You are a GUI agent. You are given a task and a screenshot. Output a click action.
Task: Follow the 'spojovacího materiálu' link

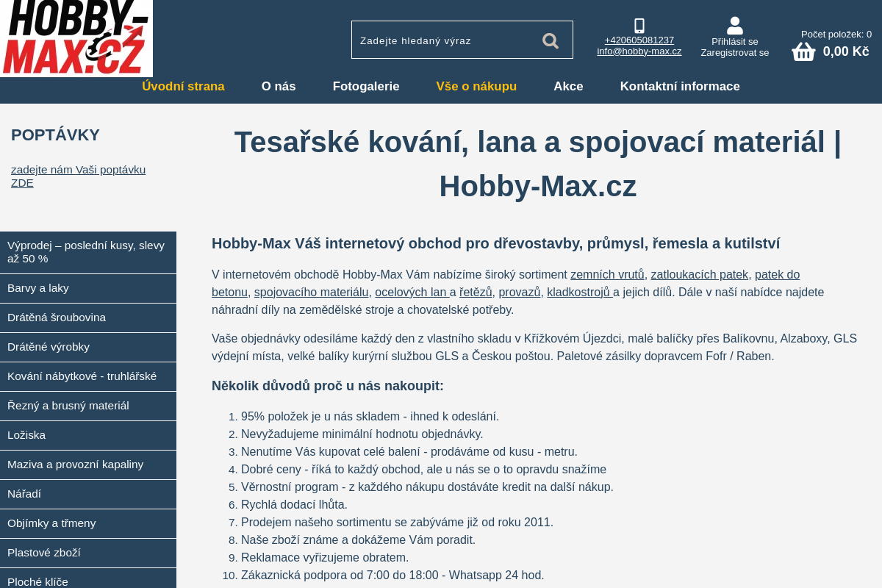pyautogui.click(x=311, y=292)
